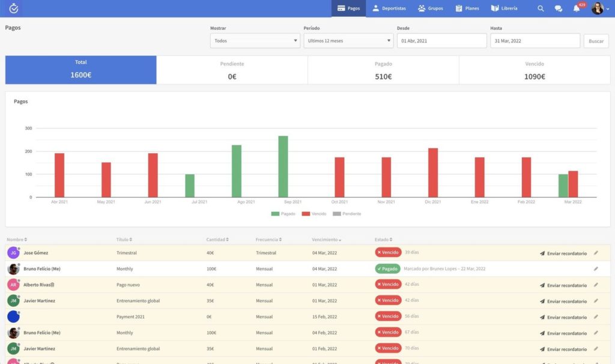
Task: Send reminder to Javier Martinez for 01 Mar
Action: 563,302
